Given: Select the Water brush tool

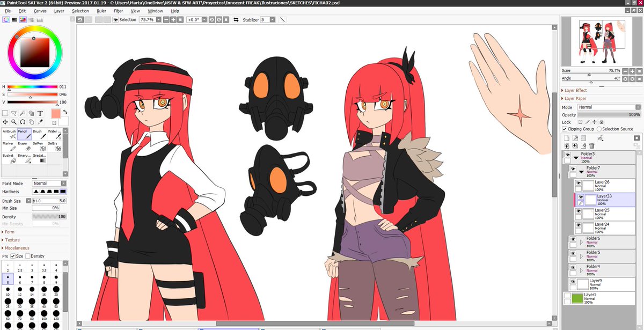Looking at the screenshot, I should pyautogui.click(x=54, y=134).
